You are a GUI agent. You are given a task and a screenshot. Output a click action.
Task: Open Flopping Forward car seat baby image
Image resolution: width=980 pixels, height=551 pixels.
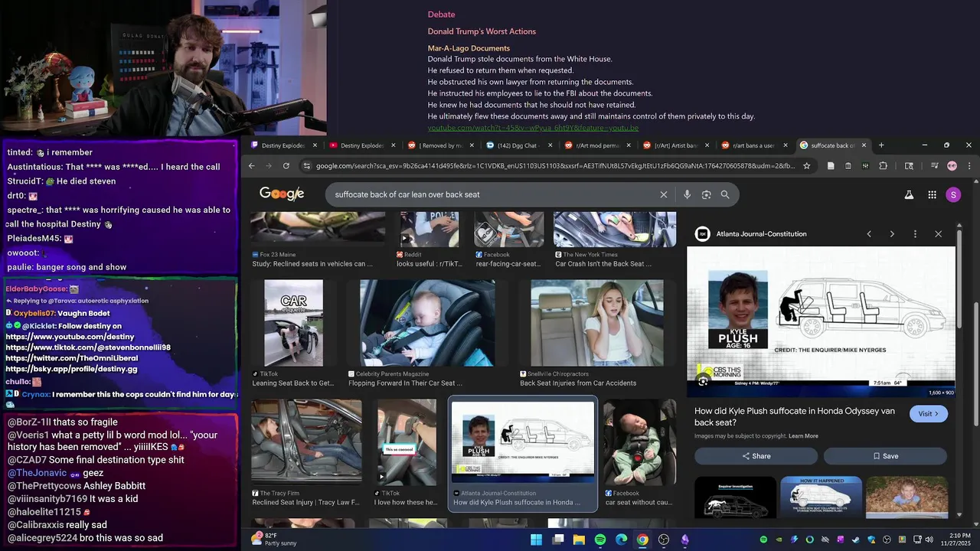pyautogui.click(x=427, y=323)
